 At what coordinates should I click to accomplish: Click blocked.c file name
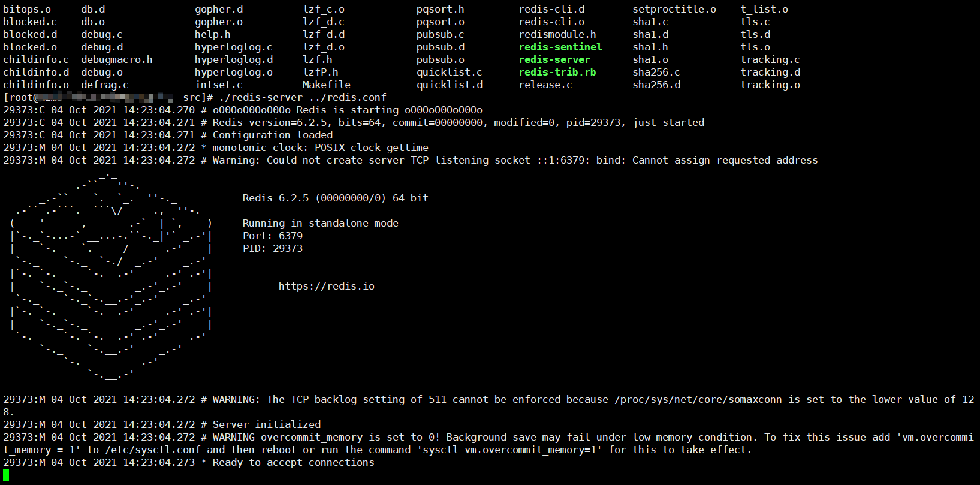coord(30,22)
